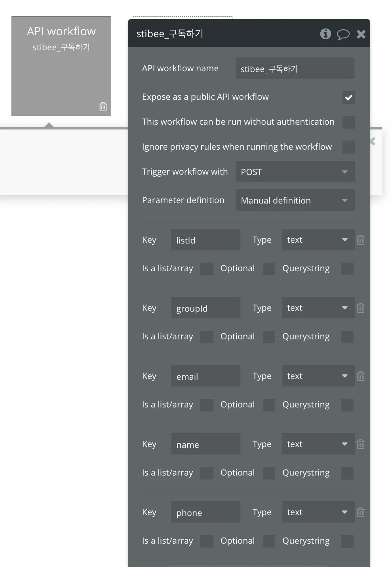The height and width of the screenshot is (567, 392).
Task: Check Is a list/array for listId
Action: [x=207, y=269]
